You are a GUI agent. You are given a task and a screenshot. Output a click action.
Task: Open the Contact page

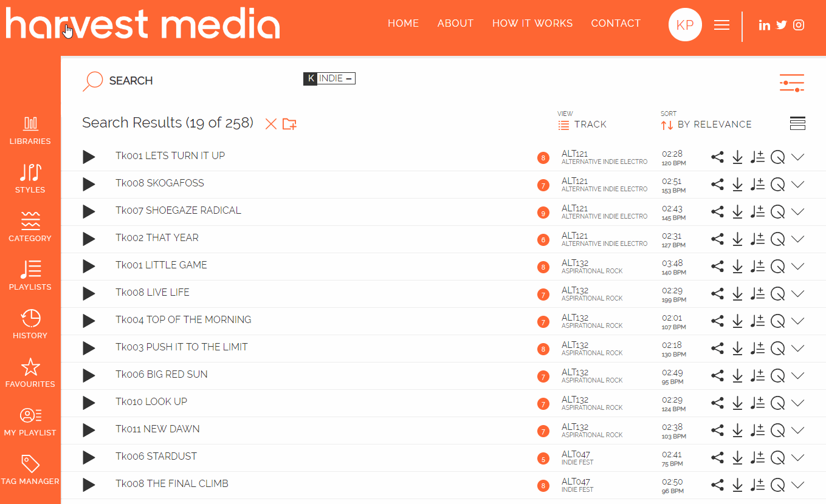click(x=616, y=24)
